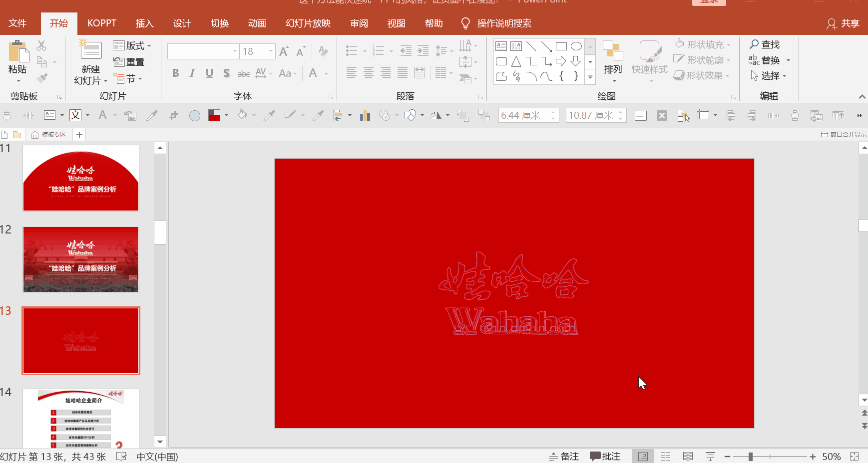
Task: Toggle Align Left paragraph
Action: coord(352,73)
